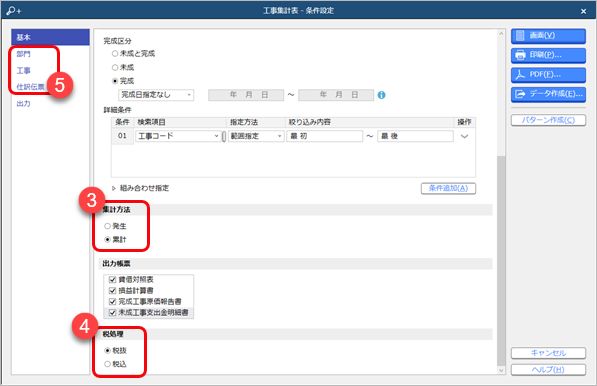Select 発生 aggregation method

point(107,226)
